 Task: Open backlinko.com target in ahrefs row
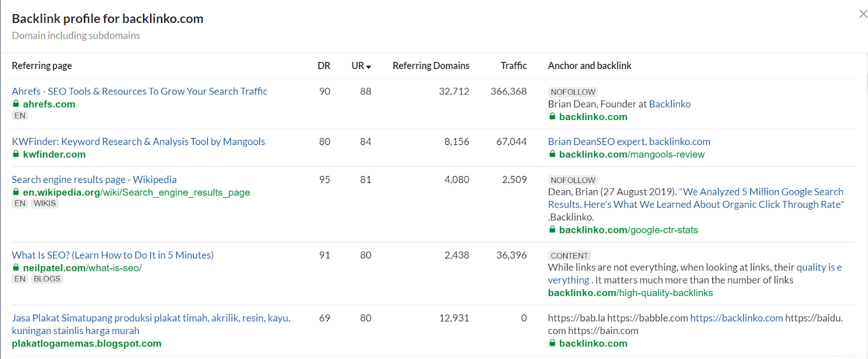click(x=593, y=117)
